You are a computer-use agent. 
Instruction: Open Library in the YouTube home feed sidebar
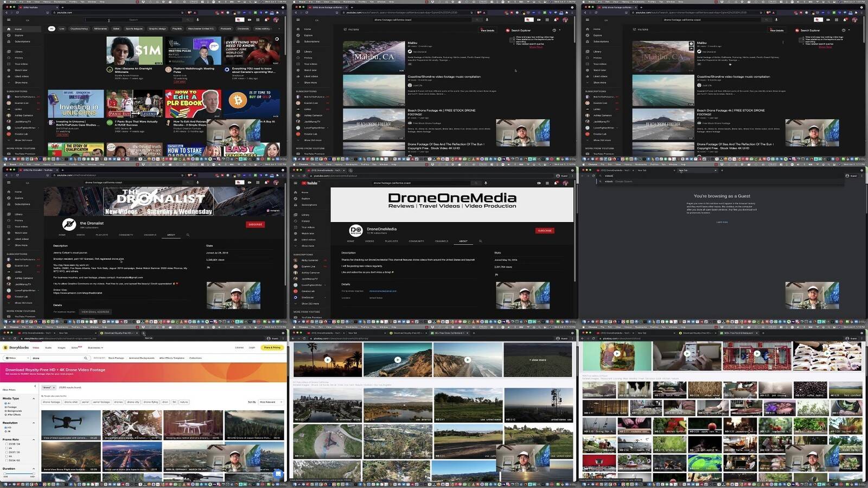click(x=14, y=52)
